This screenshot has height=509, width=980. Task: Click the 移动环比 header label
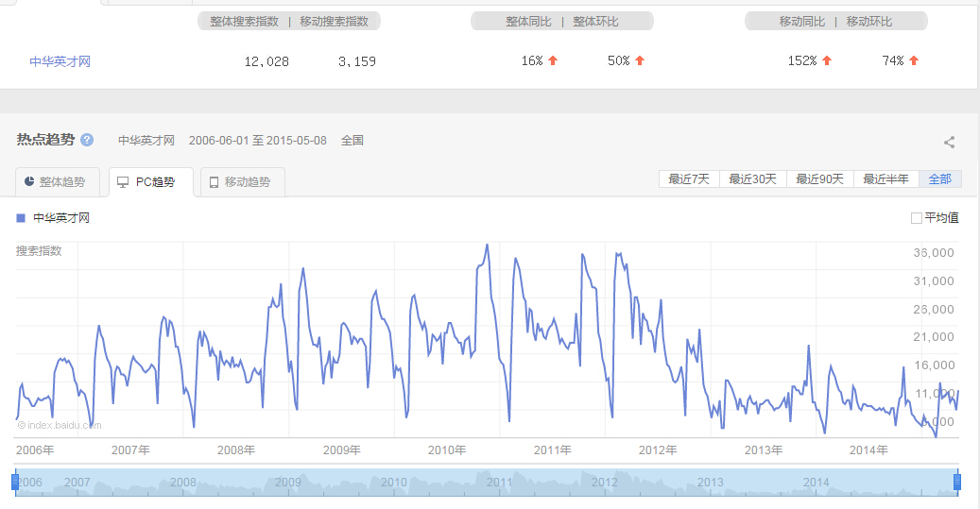coord(868,21)
